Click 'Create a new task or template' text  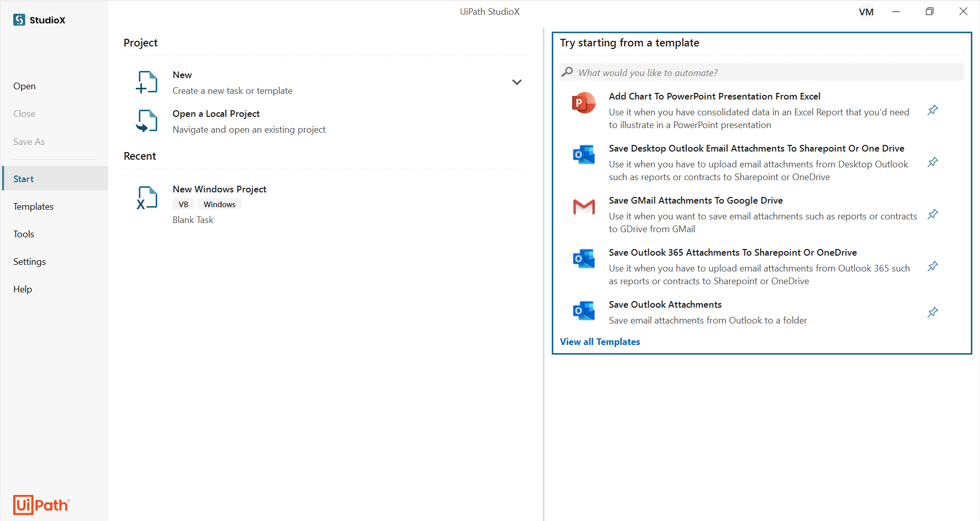click(x=232, y=91)
